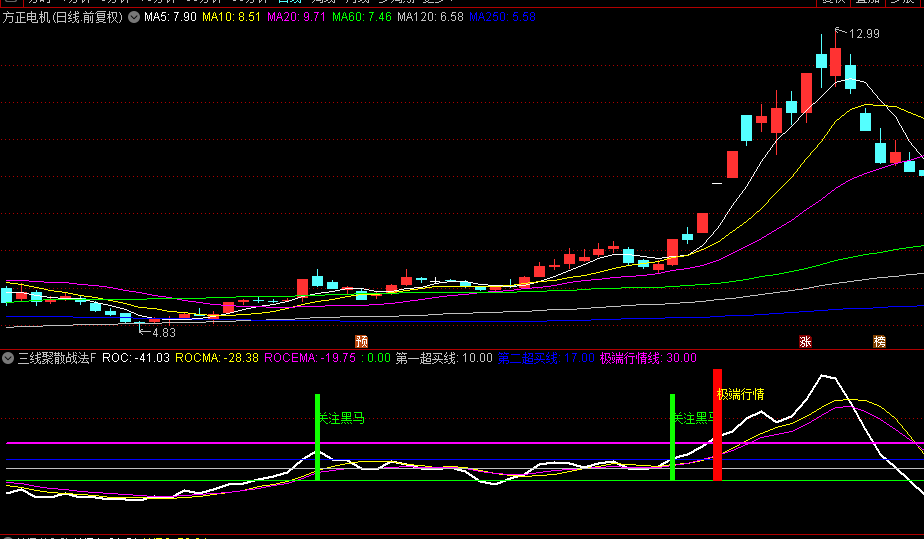Click the ROCMA: -28.38 value

point(217,358)
